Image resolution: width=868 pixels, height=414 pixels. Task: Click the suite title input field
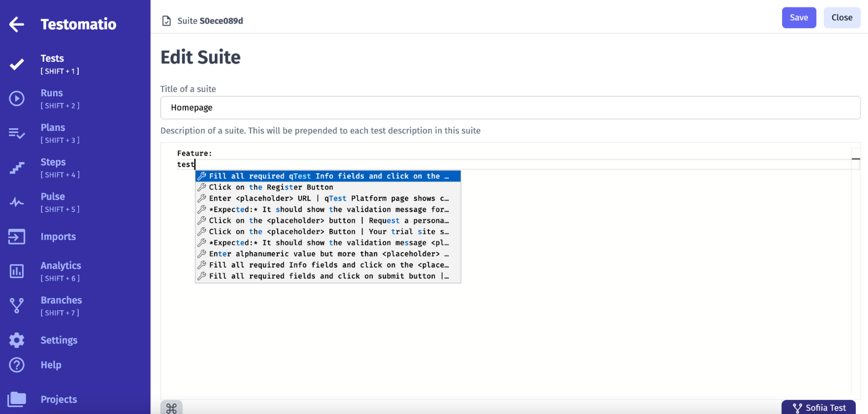coord(510,108)
